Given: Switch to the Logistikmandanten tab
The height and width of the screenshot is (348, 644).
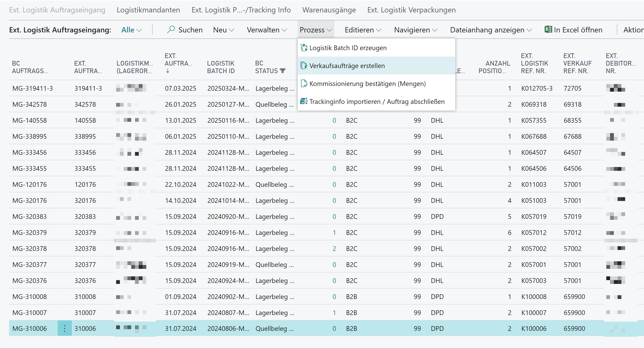Looking at the screenshot, I should (148, 10).
